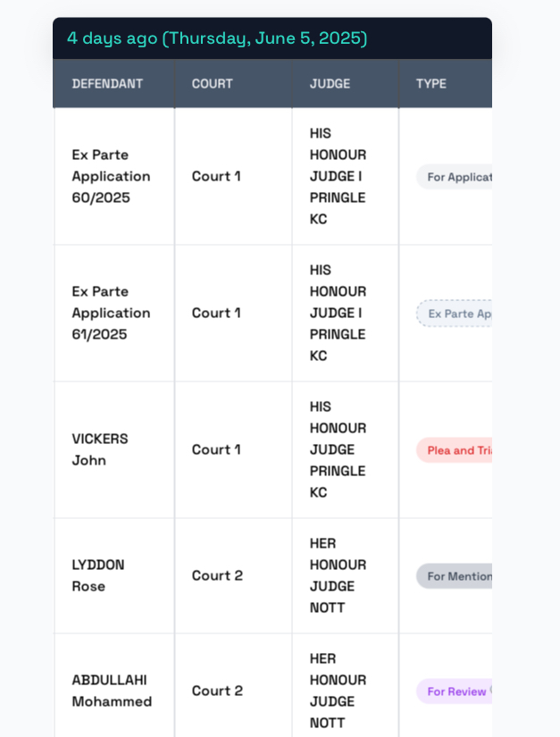Click the JUDGE column header
Screen dimensions: 560x737
pos(330,84)
